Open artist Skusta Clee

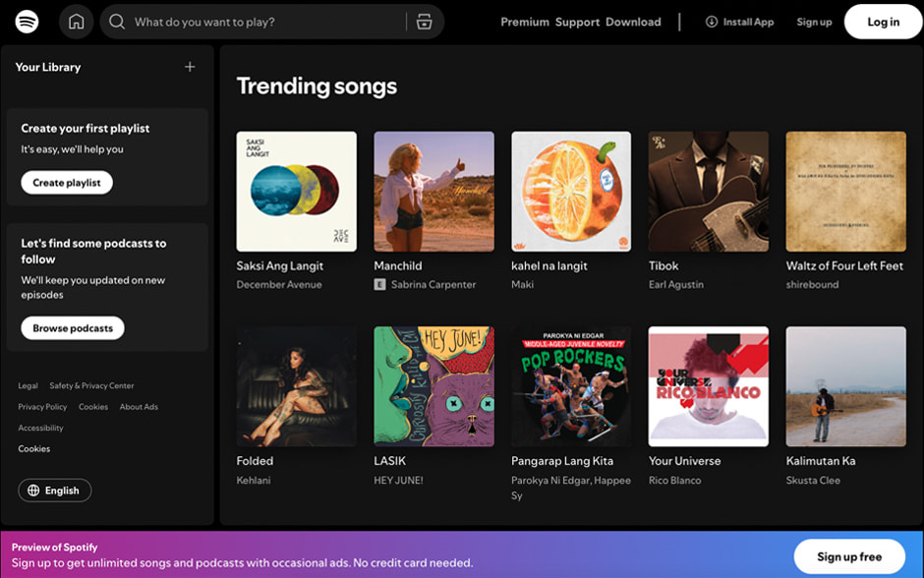click(813, 481)
